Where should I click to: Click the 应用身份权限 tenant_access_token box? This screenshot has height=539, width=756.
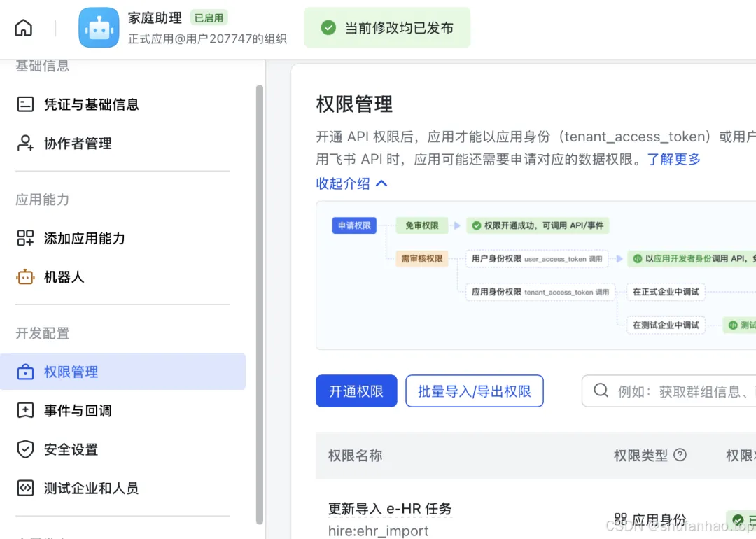click(x=540, y=292)
